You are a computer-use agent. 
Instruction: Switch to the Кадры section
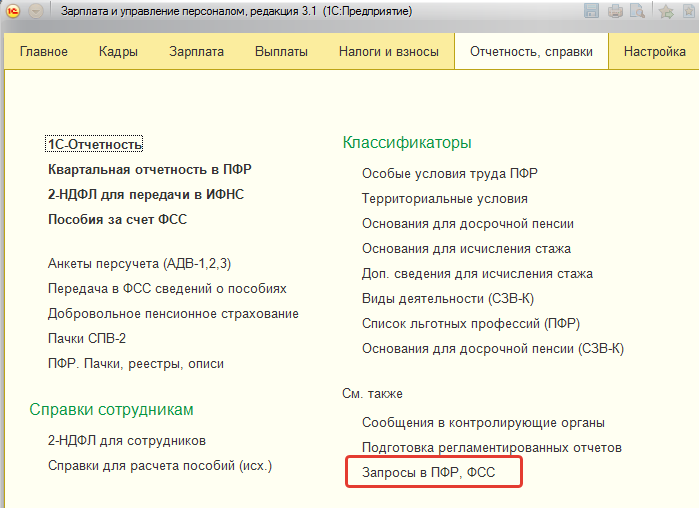coord(118,52)
